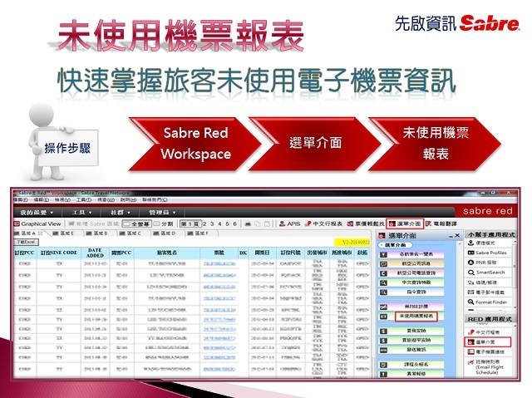Image resolution: width=532 pixels, height=398 pixels.
Task: Click the 開票日 column header
Action: click(x=263, y=253)
